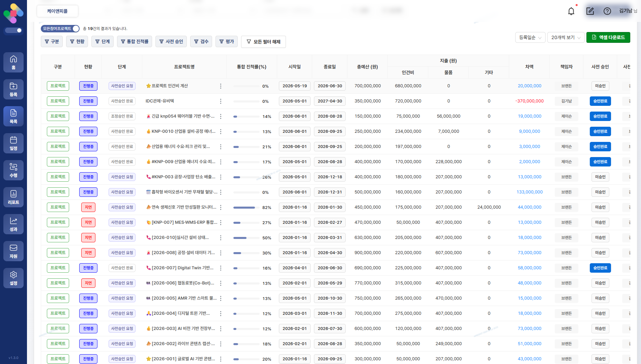Open 일정 calendar in the sidebar
Image resolution: width=641 pixels, height=364 pixels.
click(x=13, y=143)
